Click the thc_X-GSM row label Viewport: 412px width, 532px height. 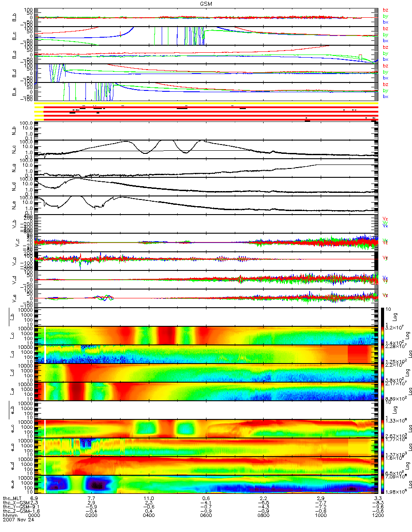coord(16,503)
